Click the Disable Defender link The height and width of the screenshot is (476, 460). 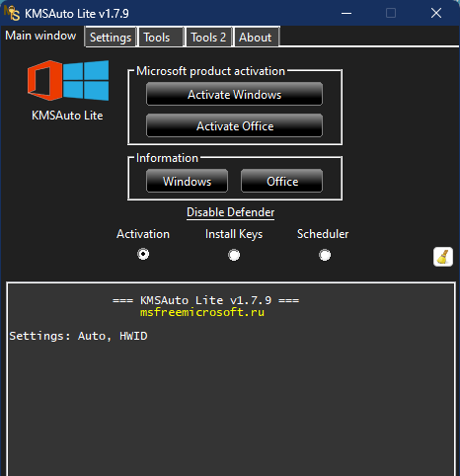point(230,212)
